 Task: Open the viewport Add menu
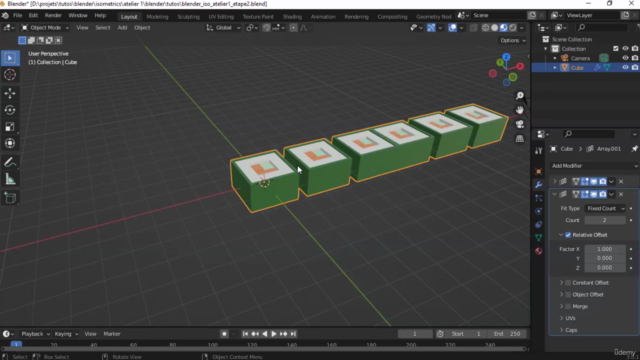(x=122, y=28)
